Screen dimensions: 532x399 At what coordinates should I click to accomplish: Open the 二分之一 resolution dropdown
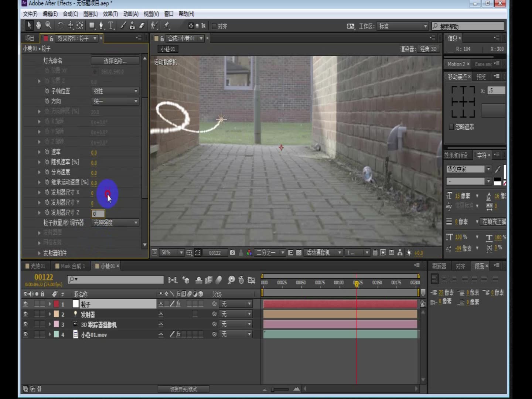click(269, 253)
